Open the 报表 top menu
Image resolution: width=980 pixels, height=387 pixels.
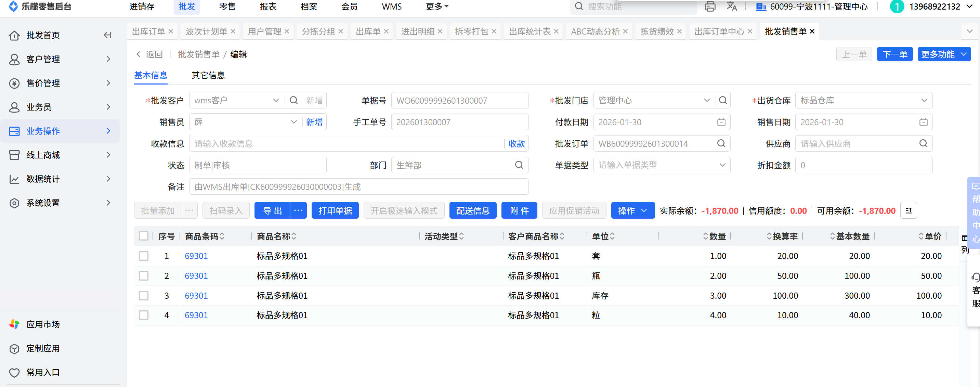(x=268, y=7)
